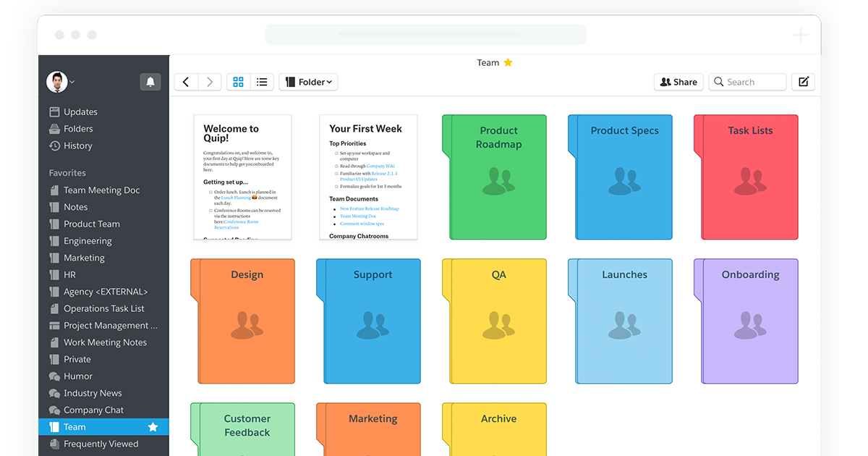
Task: Open Your First Week document thumbnail
Action: (368, 177)
